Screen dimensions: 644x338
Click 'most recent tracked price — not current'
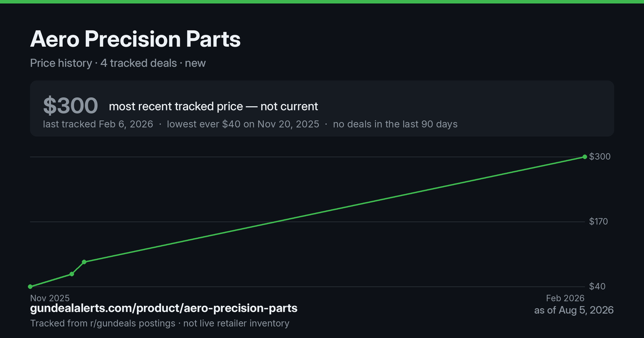point(214,106)
